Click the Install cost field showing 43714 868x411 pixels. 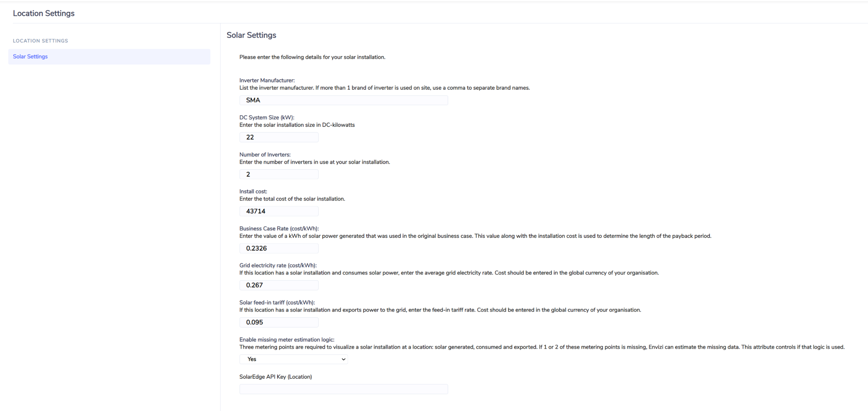point(279,211)
